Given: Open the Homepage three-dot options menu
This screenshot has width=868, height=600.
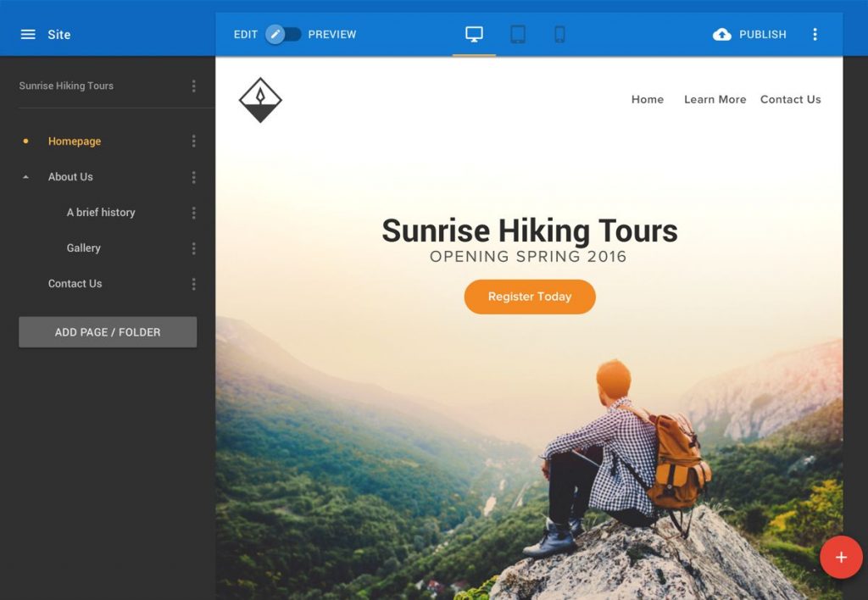Looking at the screenshot, I should (x=193, y=141).
